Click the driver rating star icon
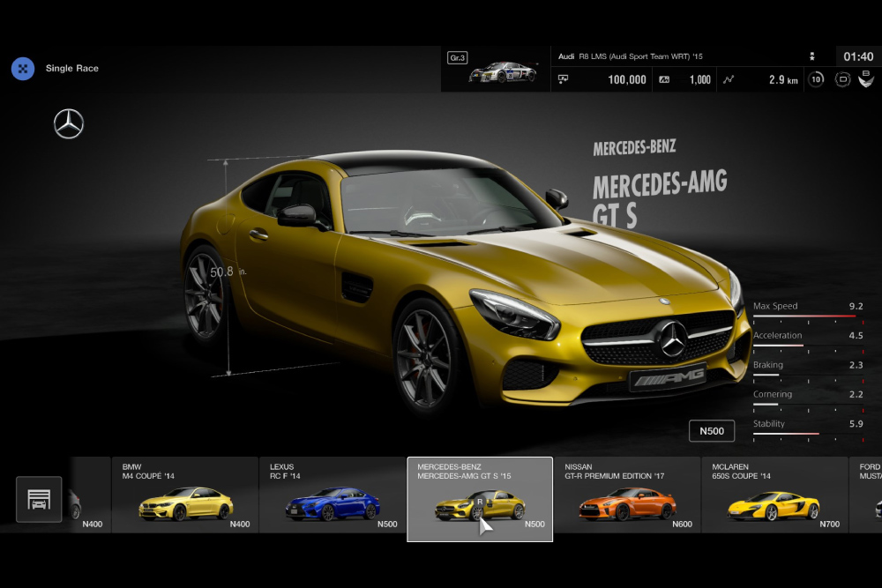Image resolution: width=882 pixels, height=588 pixels. (812, 56)
